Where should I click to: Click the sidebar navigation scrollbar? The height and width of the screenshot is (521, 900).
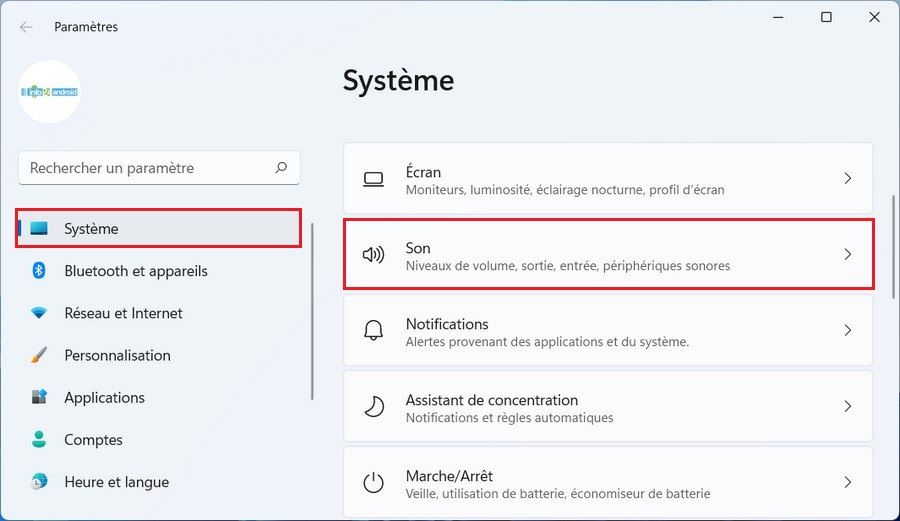click(312, 312)
